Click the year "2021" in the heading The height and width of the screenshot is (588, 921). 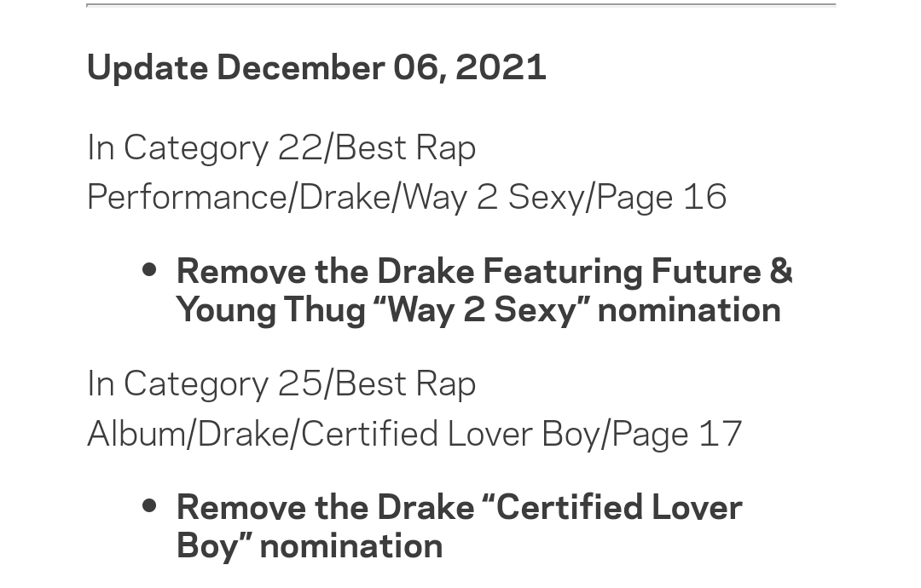(x=501, y=67)
